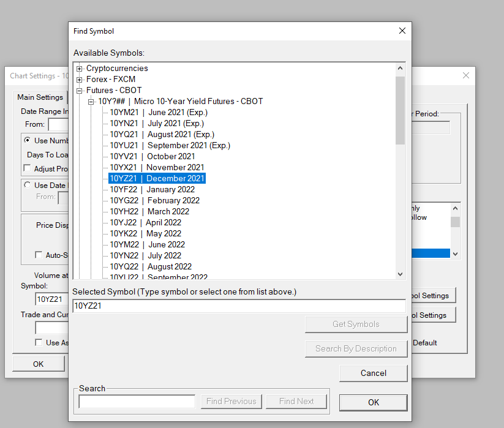Select 10YF22 January 2022 symbol
Screen dimensions: 504x428
click(152, 190)
